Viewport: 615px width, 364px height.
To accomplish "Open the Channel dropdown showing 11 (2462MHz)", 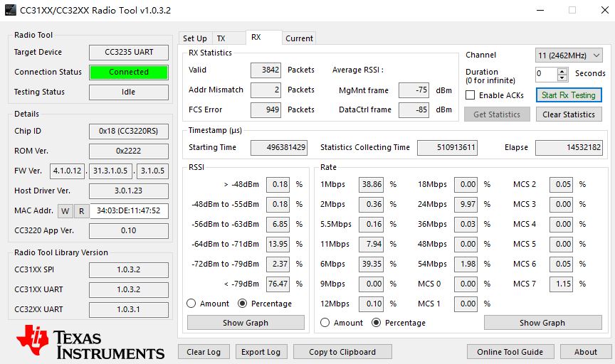I will (569, 55).
